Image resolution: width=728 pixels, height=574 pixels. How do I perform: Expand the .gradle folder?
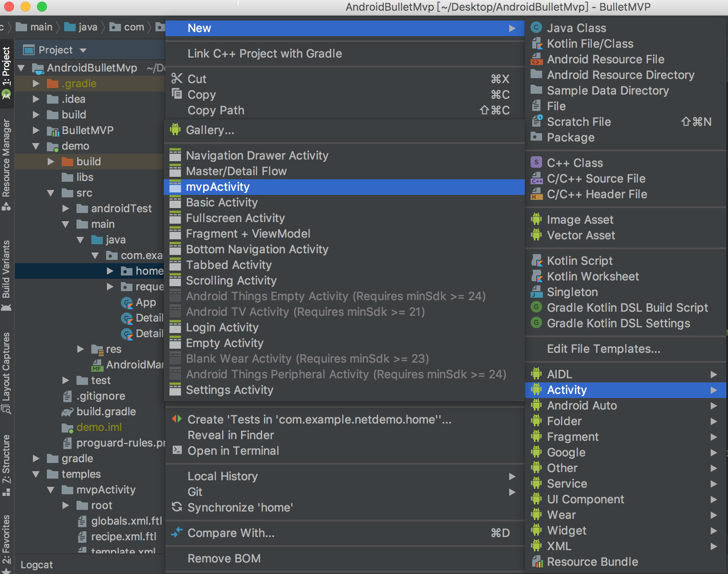tap(36, 83)
